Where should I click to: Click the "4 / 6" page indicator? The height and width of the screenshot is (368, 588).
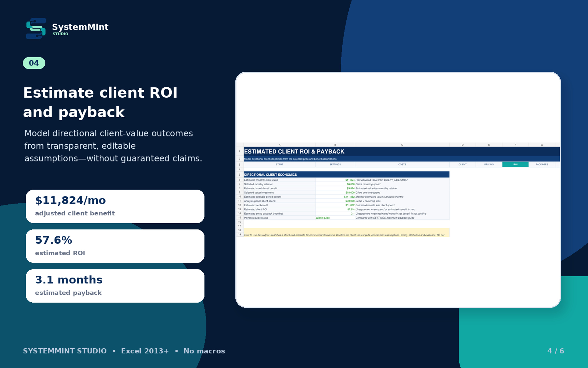pos(556,351)
